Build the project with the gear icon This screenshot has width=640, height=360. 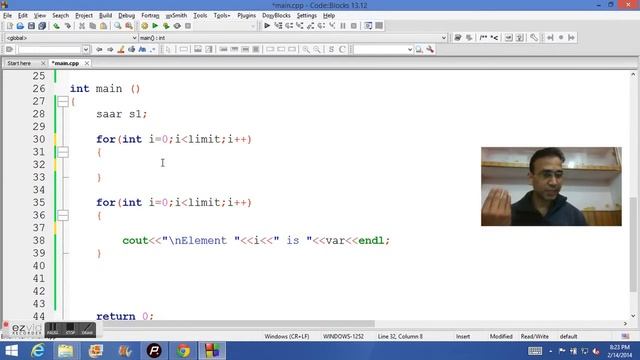pyautogui.click(x=144, y=26)
